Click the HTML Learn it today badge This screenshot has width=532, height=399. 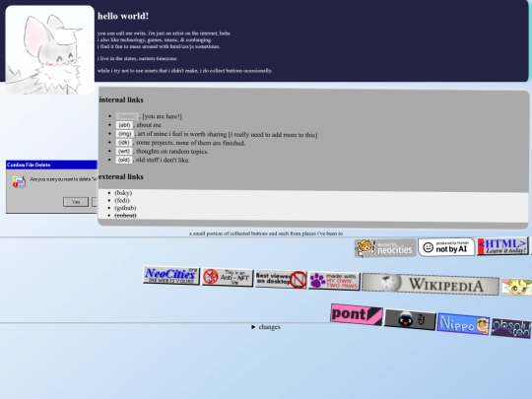pos(502,246)
